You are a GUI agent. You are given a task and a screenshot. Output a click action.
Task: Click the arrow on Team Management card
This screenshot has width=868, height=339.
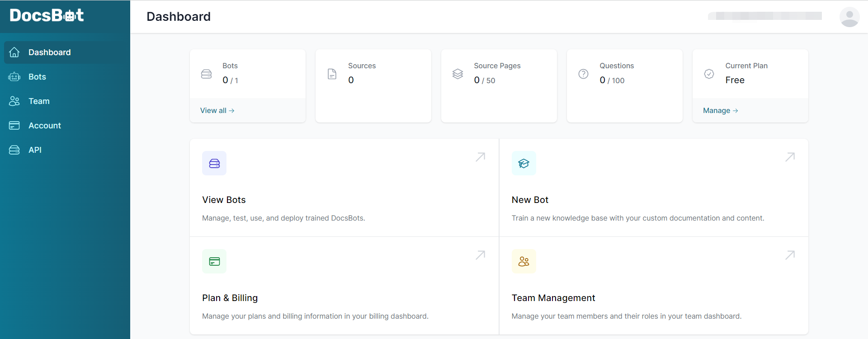(x=790, y=255)
